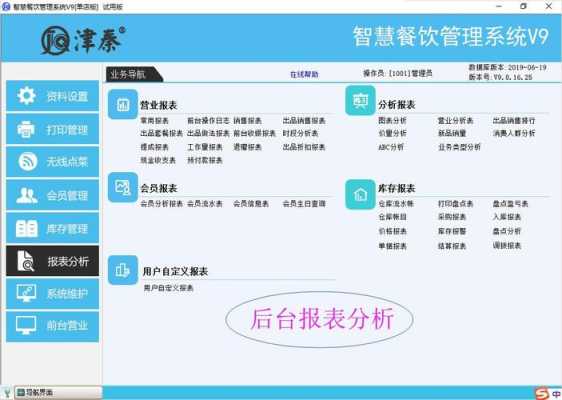Viewport: 562px width, 400px height.
Task: Open the 会员分析报表 report
Action: (x=162, y=204)
